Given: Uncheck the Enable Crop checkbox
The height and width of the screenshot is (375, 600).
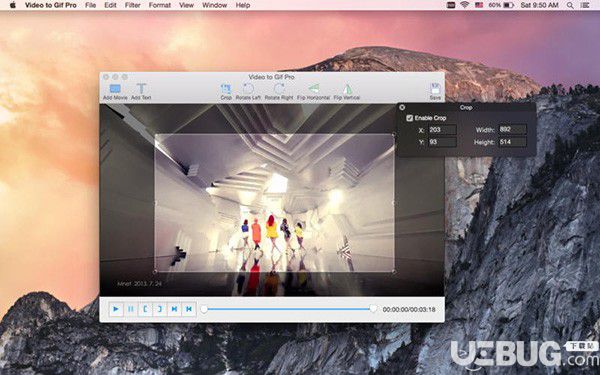Looking at the screenshot, I should tap(409, 118).
